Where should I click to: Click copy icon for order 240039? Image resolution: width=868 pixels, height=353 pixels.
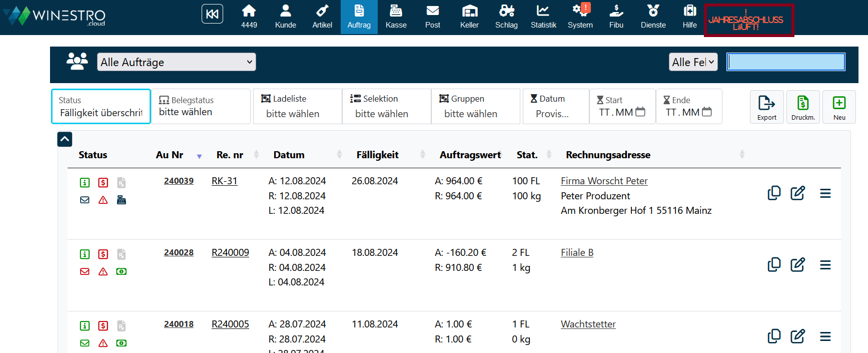point(774,193)
